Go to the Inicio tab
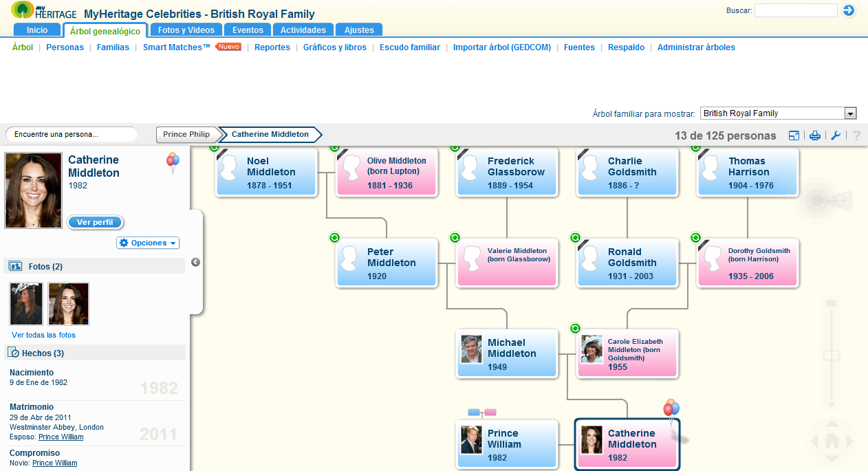 tap(37, 30)
